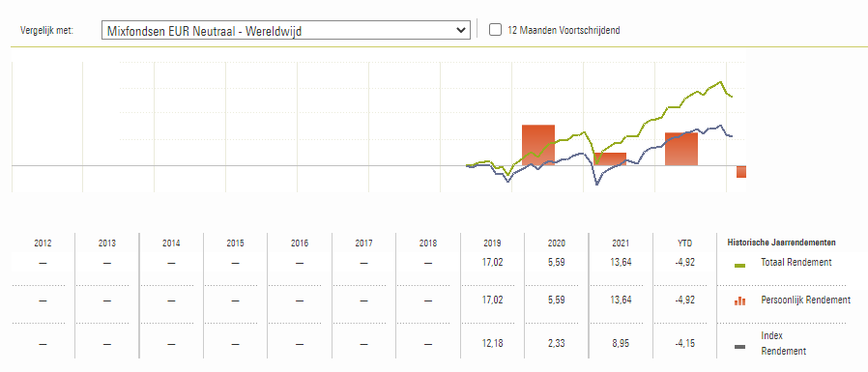Screen dimensions: 868x372
Task: Open the Mixfondsen EUR Neutraal - Wereldwijd dropdown
Action: tap(286, 31)
